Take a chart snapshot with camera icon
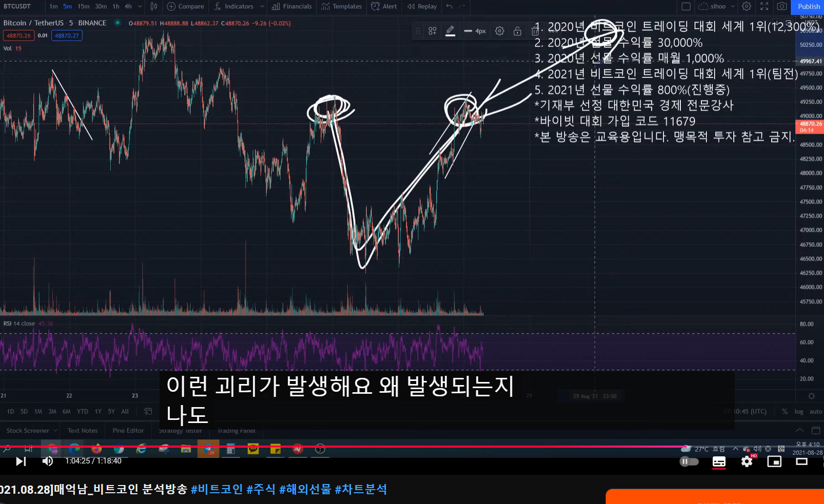The image size is (824, 504). [781, 7]
